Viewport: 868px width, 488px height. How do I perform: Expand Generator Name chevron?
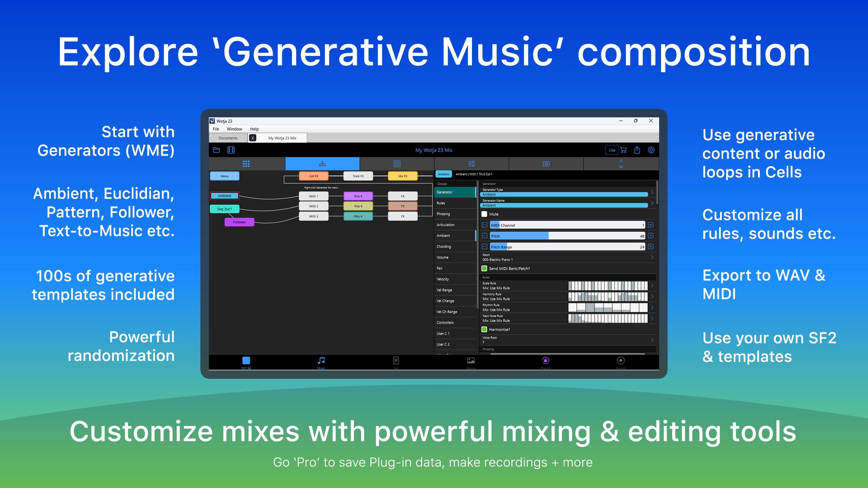point(652,203)
